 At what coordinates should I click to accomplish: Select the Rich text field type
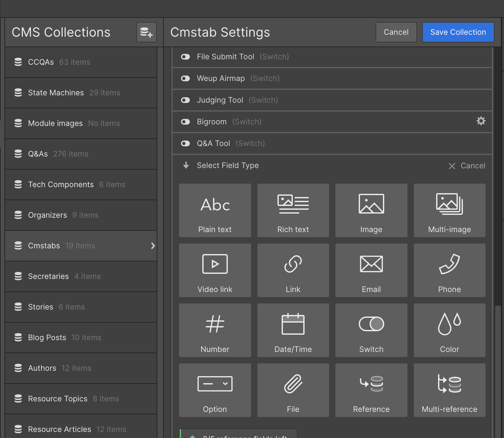pyautogui.click(x=293, y=210)
